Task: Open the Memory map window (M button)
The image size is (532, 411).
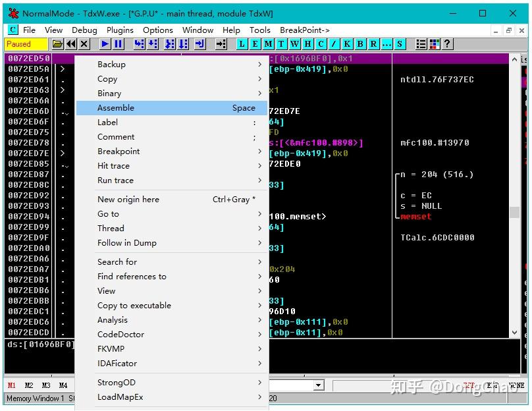Action: (269, 44)
